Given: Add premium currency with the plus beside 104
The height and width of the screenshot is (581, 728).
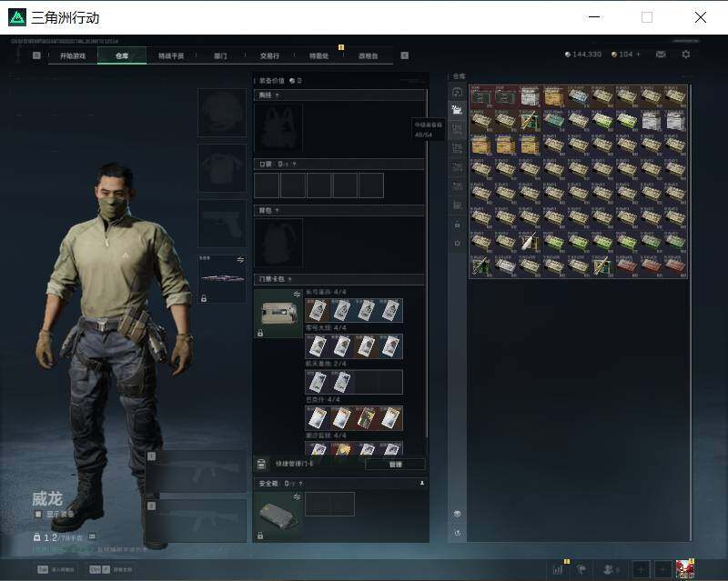Looking at the screenshot, I should 639,55.
